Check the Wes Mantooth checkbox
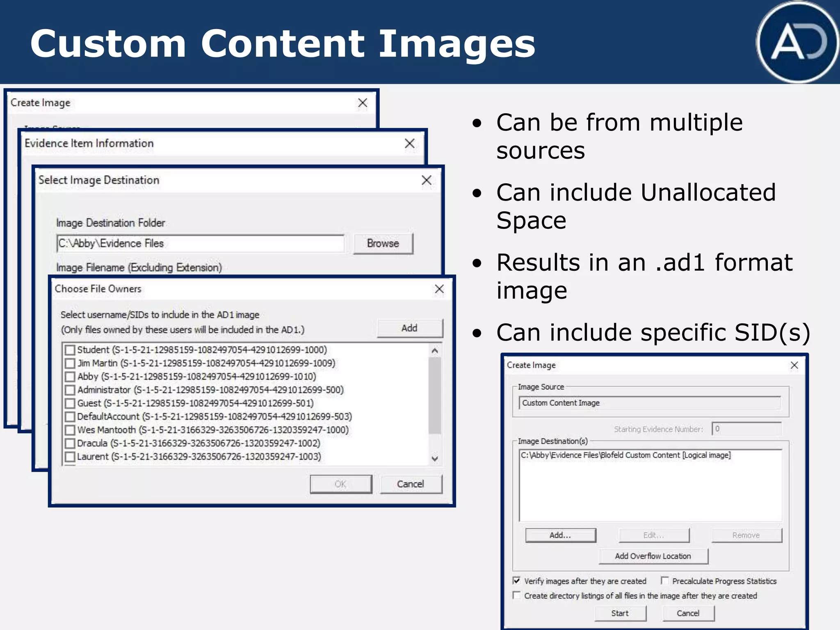840x630 pixels. pos(70,430)
